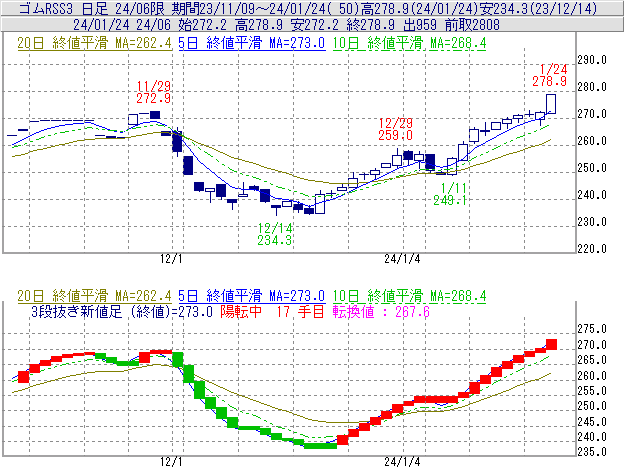Viewport: 624px width, 475px height.
Task: Click the 17 手目 count text
Action: pyautogui.click(x=300, y=311)
